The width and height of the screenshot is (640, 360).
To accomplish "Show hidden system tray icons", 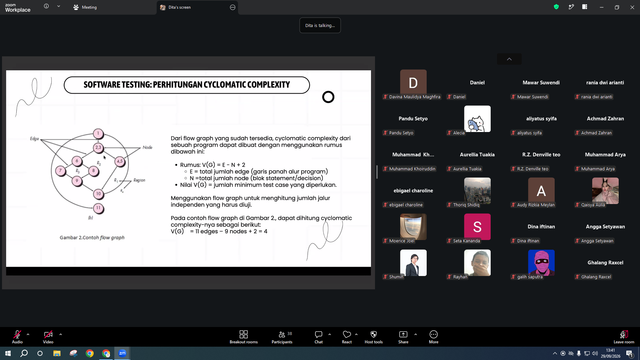I will tap(554, 353).
